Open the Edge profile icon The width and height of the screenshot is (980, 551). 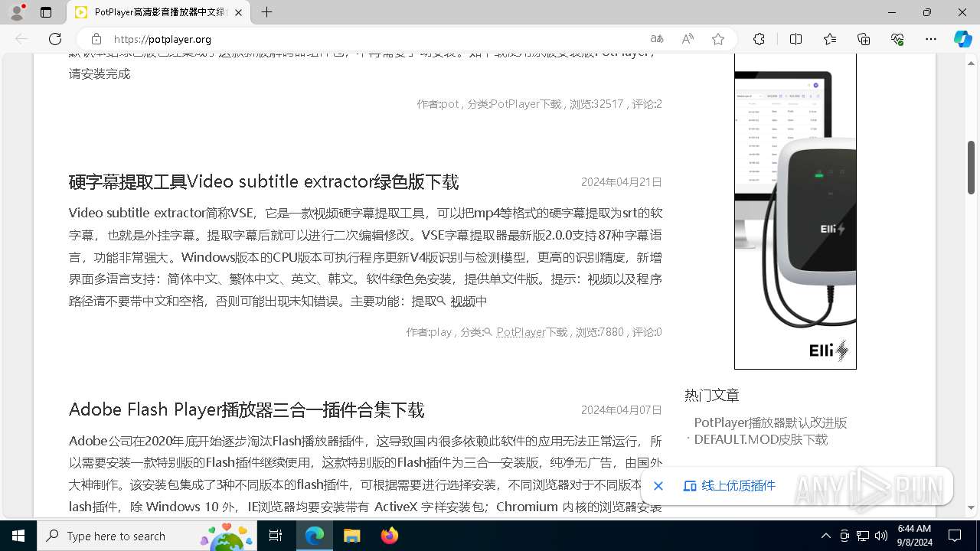[17, 12]
